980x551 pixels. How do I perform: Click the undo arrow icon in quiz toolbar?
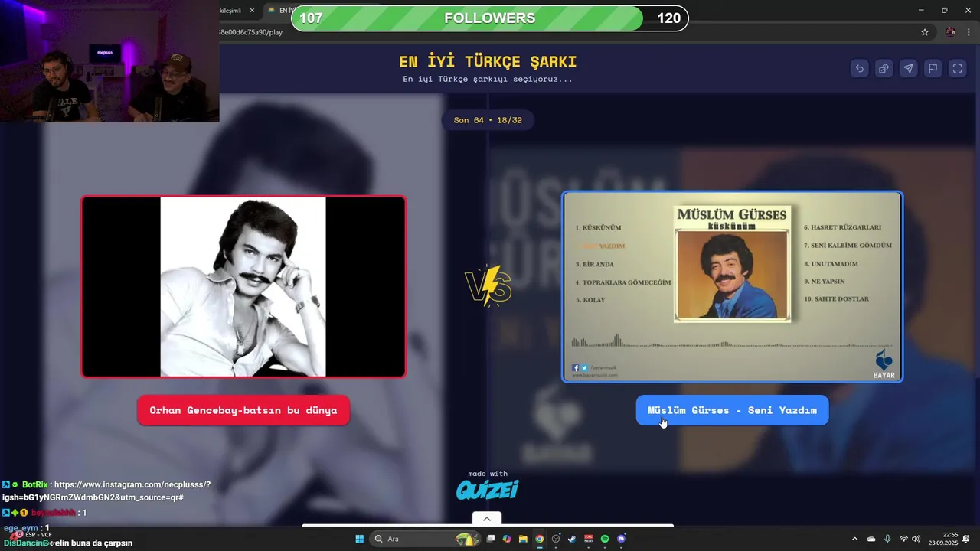859,68
